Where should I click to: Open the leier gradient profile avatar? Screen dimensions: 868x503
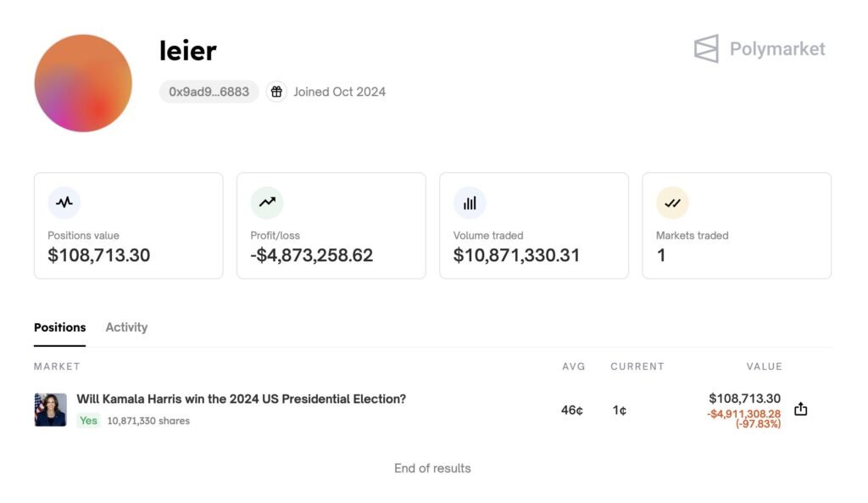(83, 83)
